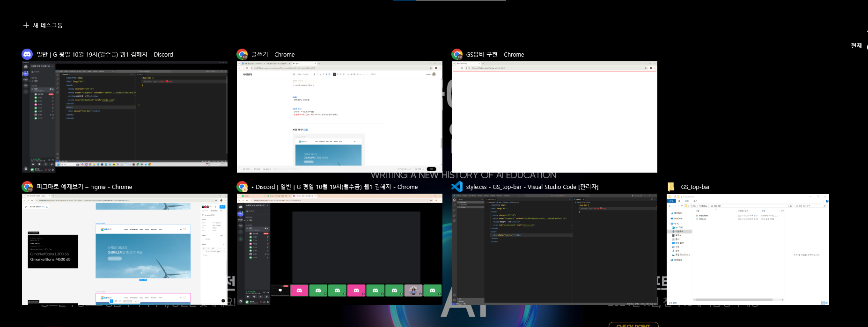Click the Chrome icon beside • Discord | 일반 title
Screen dimensions: 868x327
[242, 187]
